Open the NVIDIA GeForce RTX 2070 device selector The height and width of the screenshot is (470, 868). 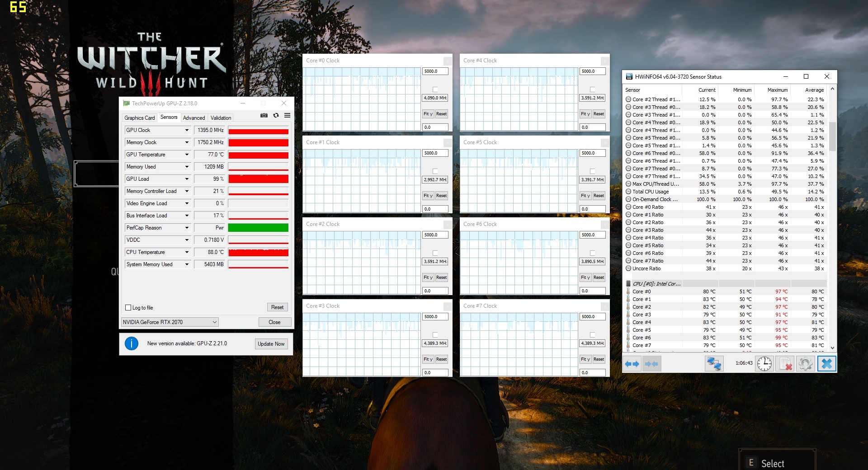tap(170, 322)
